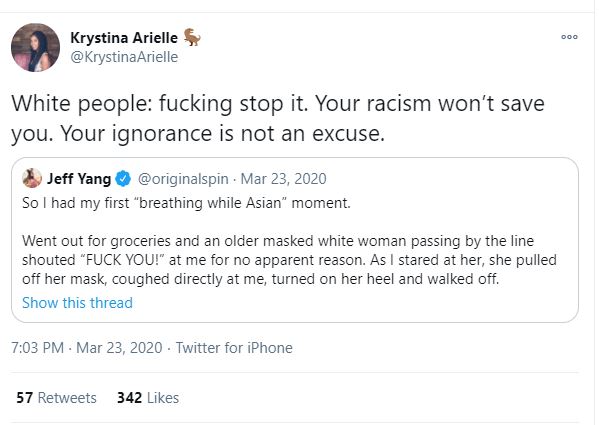Click the 'breathing while Asian' first line
This screenshot has width=599, height=425.
186,203
